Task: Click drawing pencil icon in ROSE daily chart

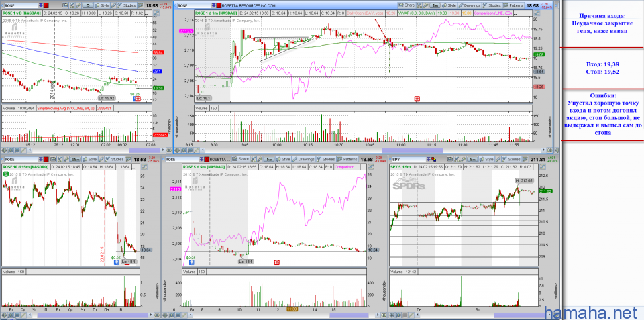Action: (x=114, y=5)
